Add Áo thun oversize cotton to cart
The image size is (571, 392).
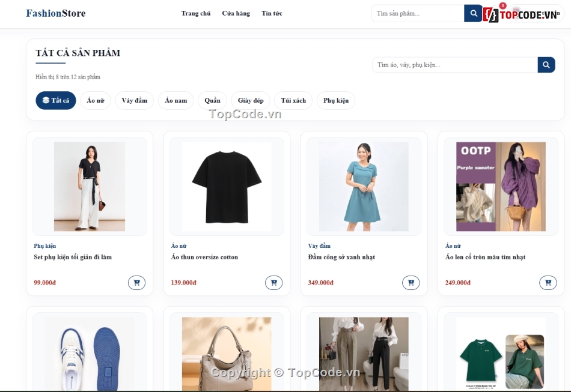click(x=274, y=283)
